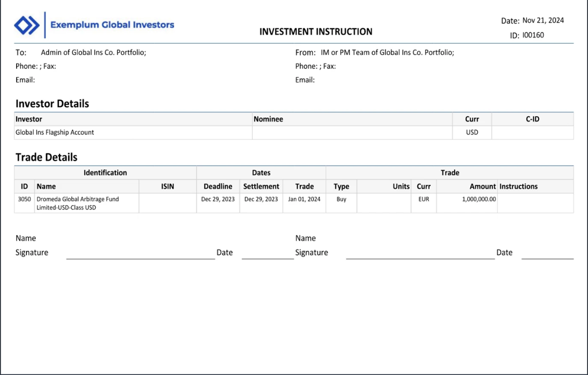The image size is (588, 375).
Task: Click the Exemplum Global Investors company name
Action: tap(112, 25)
